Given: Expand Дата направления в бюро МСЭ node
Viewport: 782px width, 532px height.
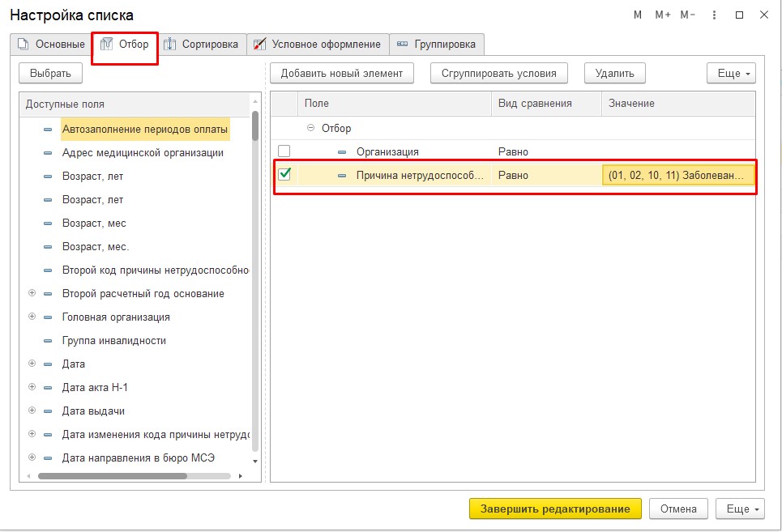Looking at the screenshot, I should (32, 458).
